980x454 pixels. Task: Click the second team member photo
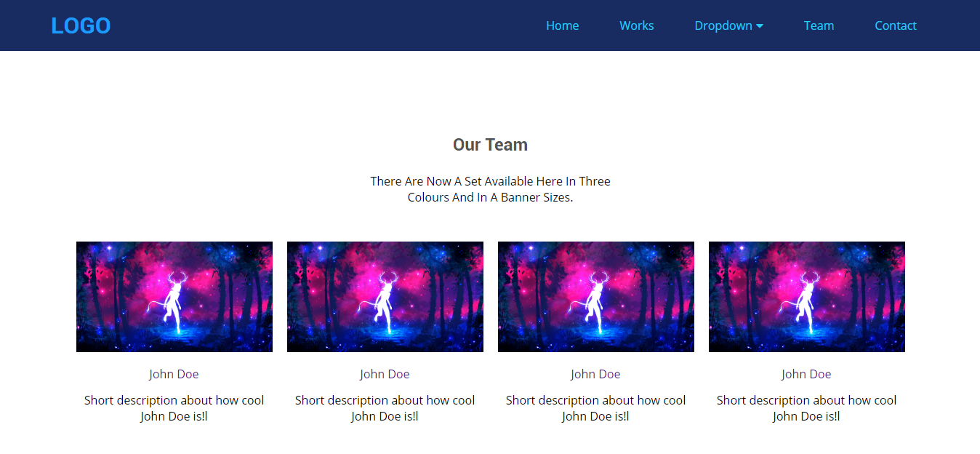385,296
